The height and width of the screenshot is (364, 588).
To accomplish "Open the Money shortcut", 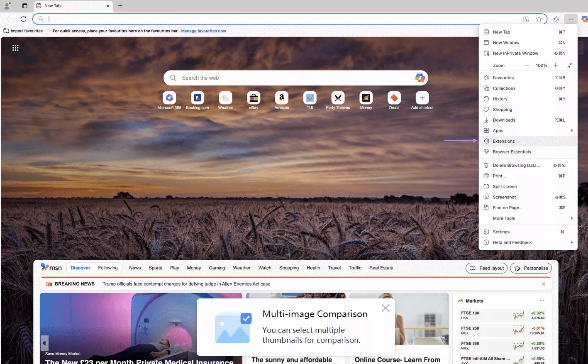I will click(x=366, y=98).
